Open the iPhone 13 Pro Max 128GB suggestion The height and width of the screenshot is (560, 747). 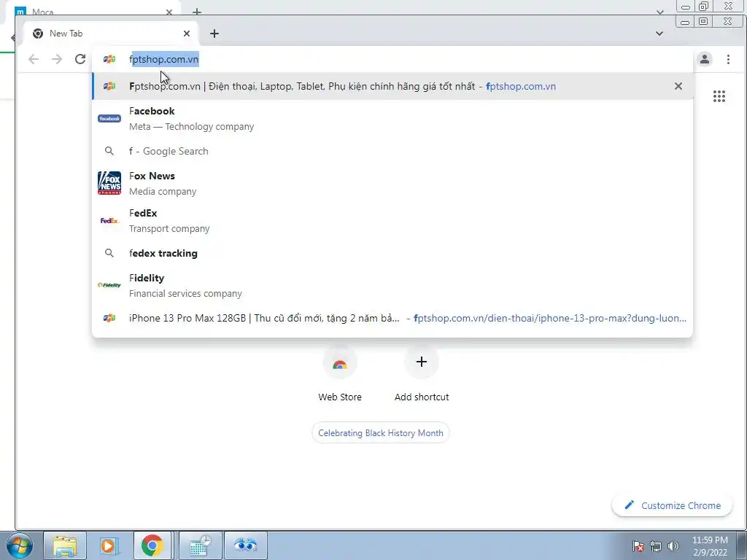point(392,318)
